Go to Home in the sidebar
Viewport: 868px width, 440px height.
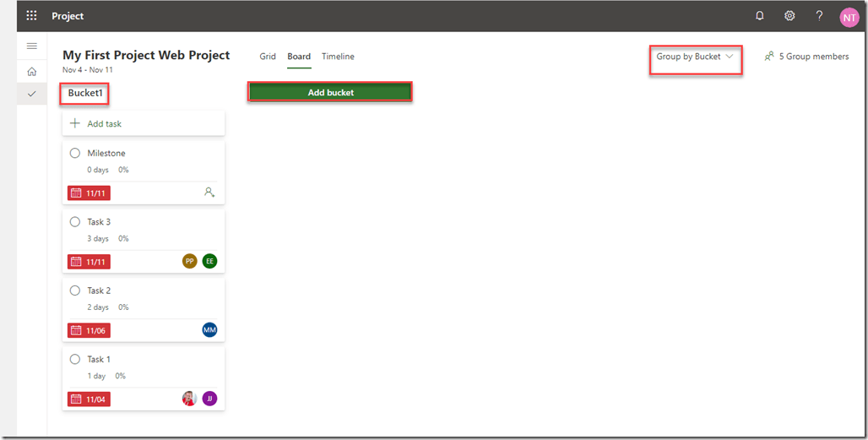32,72
